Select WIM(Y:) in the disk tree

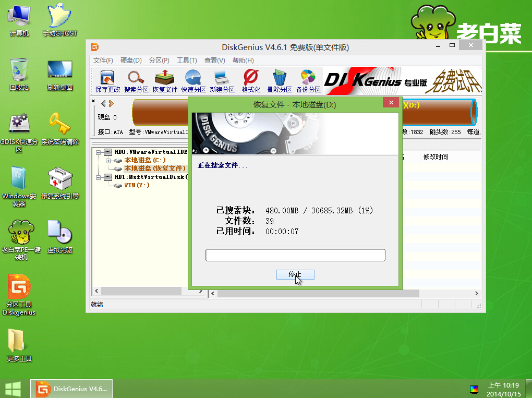tap(137, 185)
